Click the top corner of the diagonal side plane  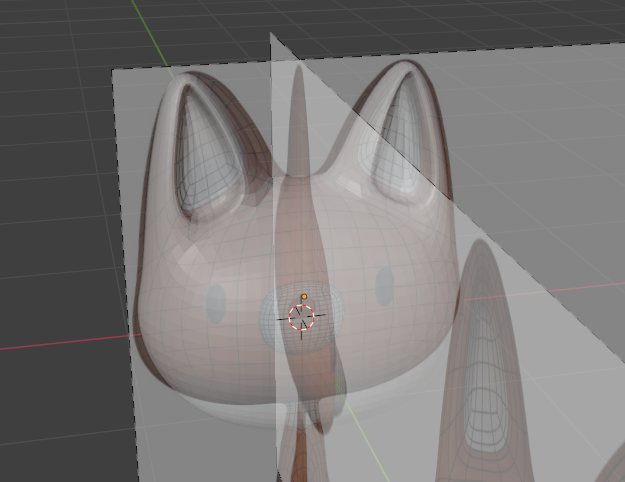[271, 34]
